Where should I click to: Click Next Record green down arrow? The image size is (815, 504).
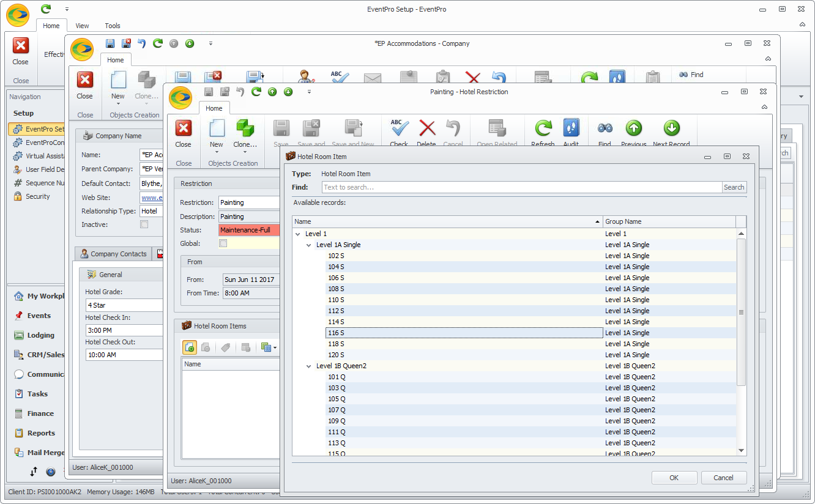671,128
